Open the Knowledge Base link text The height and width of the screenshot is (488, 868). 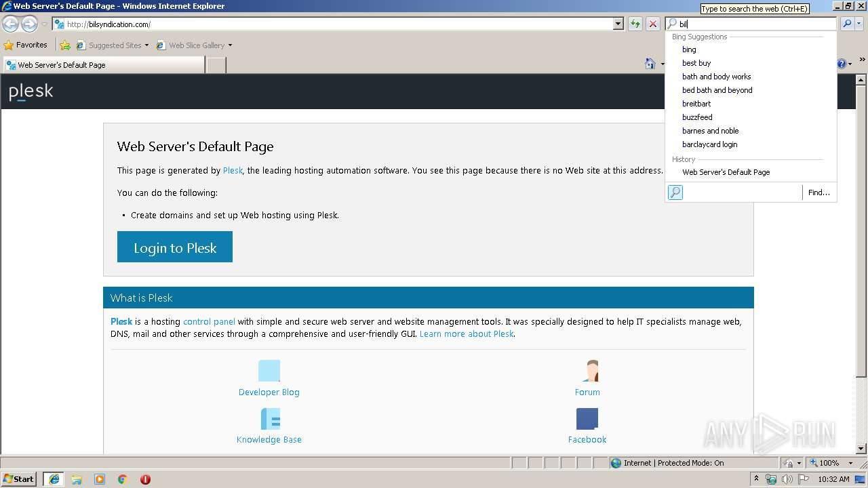(269, 440)
